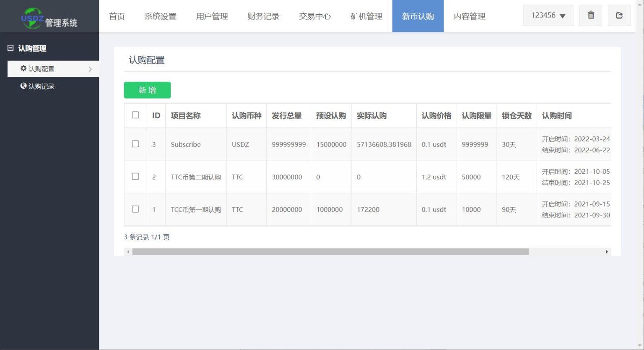This screenshot has height=350, width=644.
Task: Open 认购记录 in the sidebar
Action: tap(42, 86)
